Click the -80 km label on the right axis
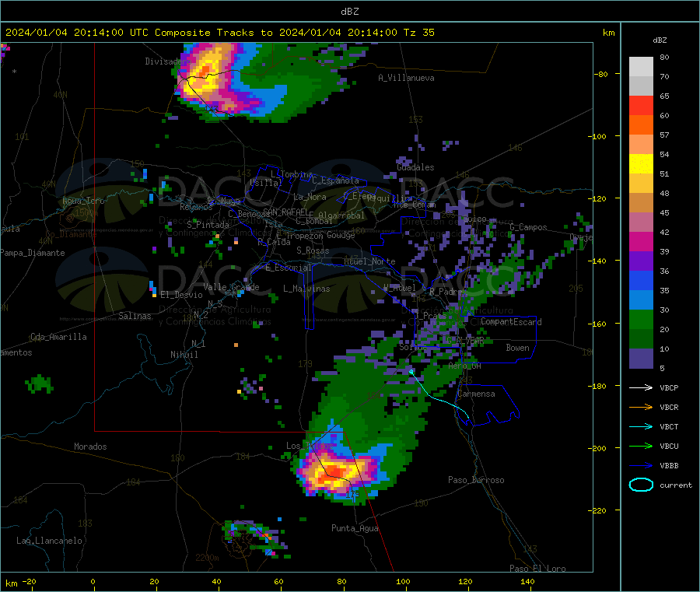 click(x=600, y=74)
